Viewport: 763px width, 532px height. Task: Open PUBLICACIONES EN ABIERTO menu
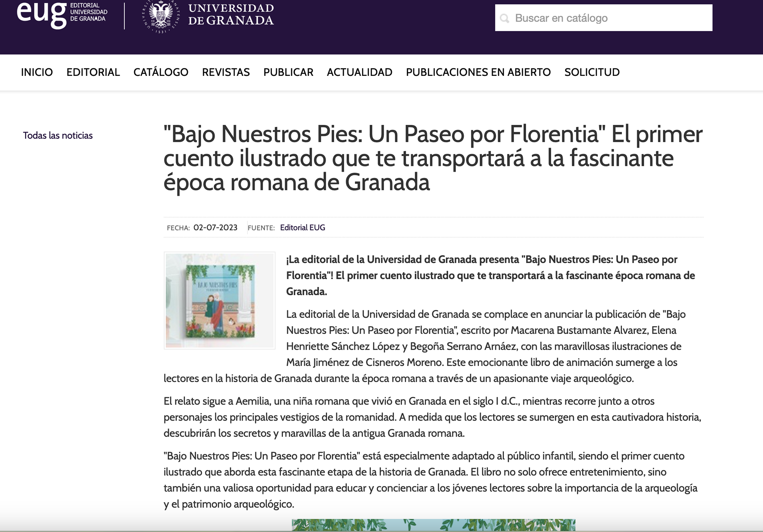(x=478, y=72)
